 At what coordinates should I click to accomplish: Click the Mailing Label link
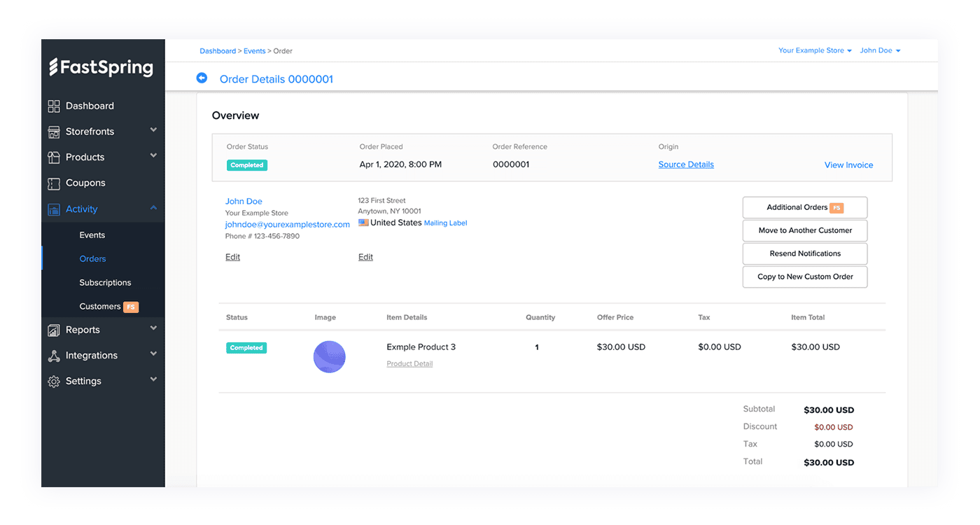[445, 223]
